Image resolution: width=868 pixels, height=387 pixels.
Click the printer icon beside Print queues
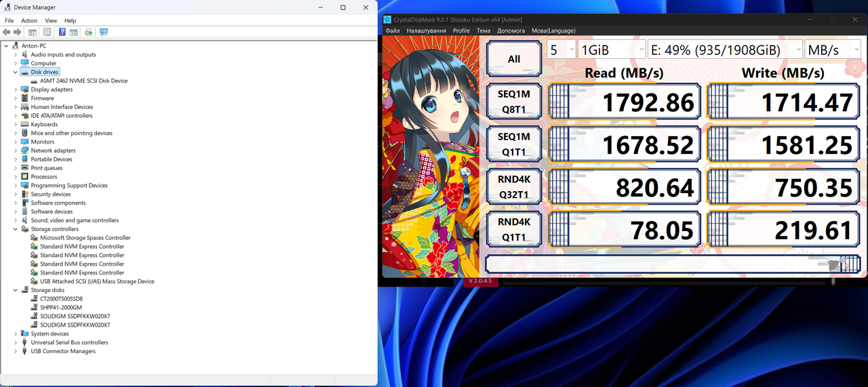[x=25, y=168]
